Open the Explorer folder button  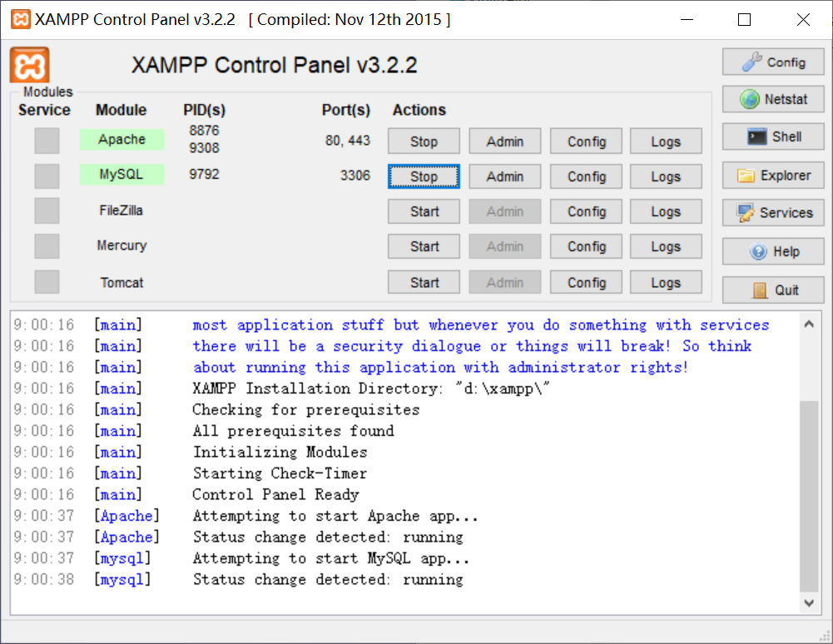[x=773, y=176]
